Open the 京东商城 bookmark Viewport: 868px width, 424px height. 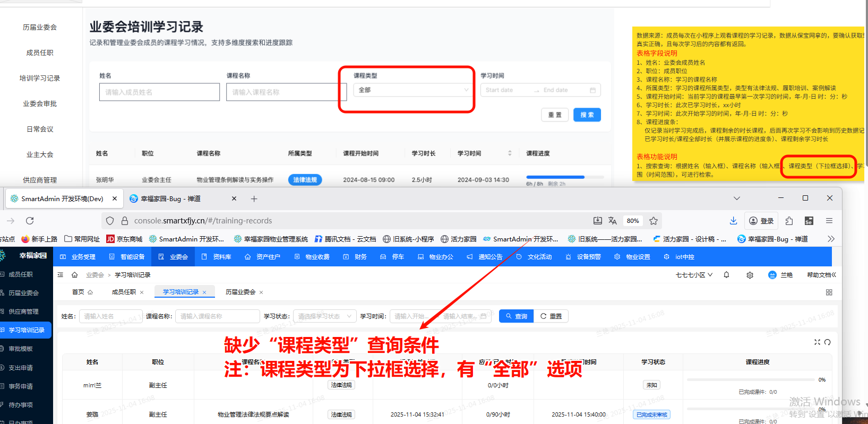pos(124,239)
